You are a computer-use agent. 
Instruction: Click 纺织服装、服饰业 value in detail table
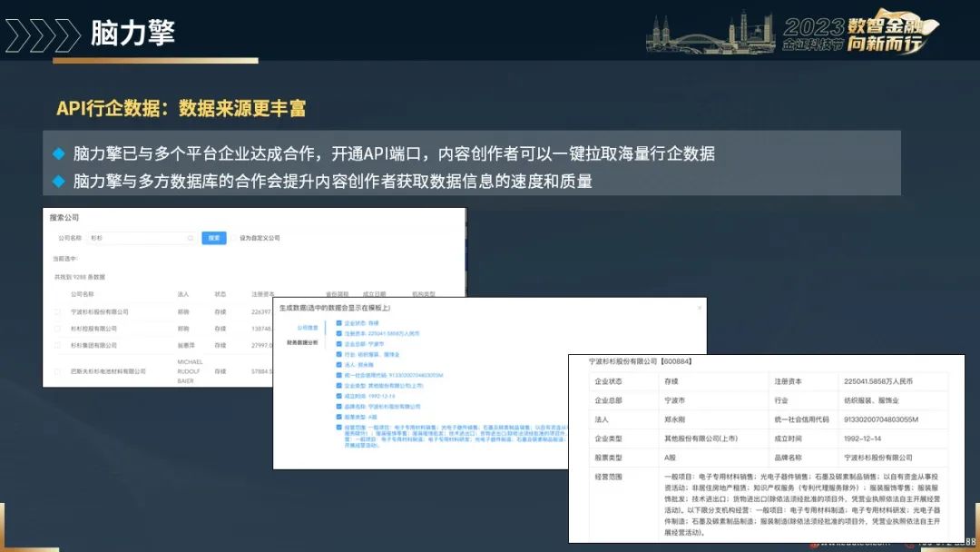[x=871, y=400]
